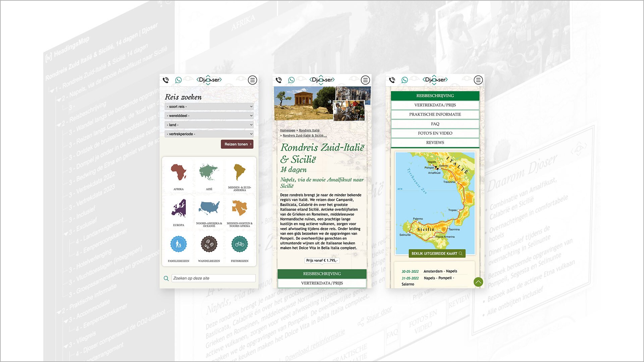Open the Foto's en Video tab

coord(435,133)
